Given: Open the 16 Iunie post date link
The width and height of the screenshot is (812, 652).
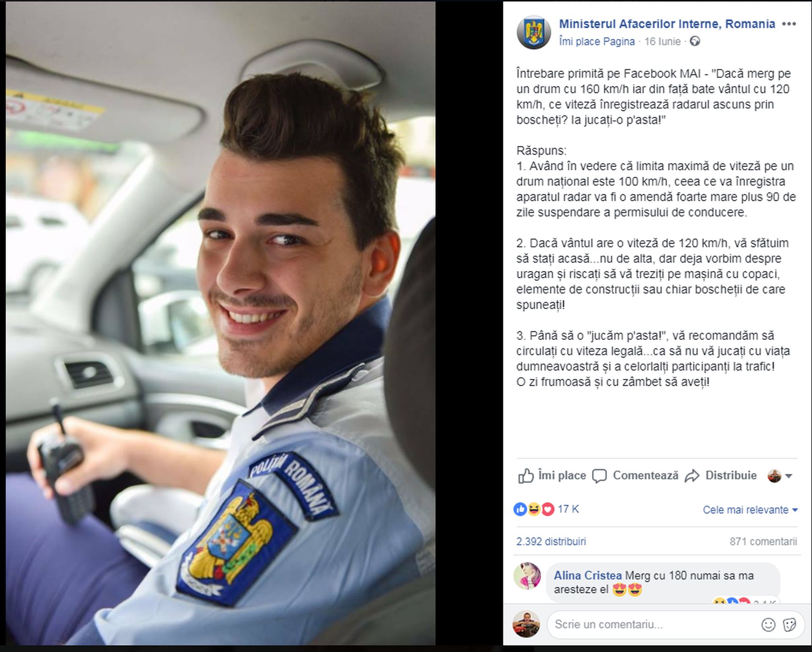Looking at the screenshot, I should pyautogui.click(x=662, y=41).
